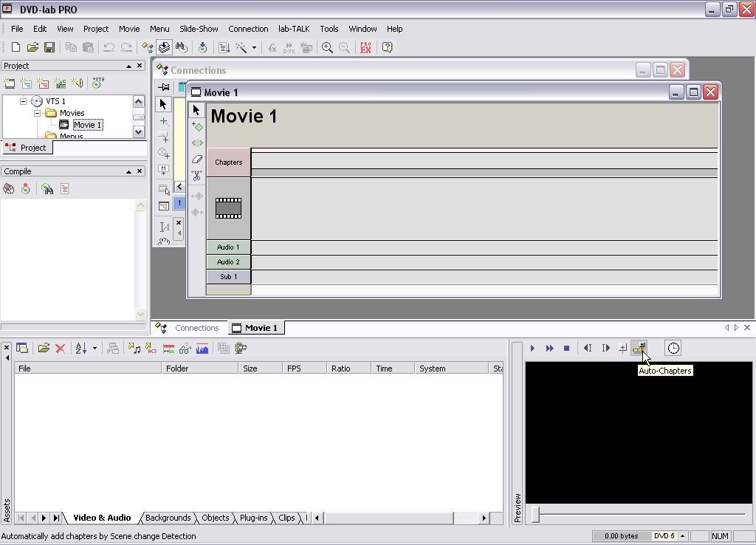This screenshot has height=545, width=756.
Task: Open the Slide-Show menu
Action: point(199,29)
